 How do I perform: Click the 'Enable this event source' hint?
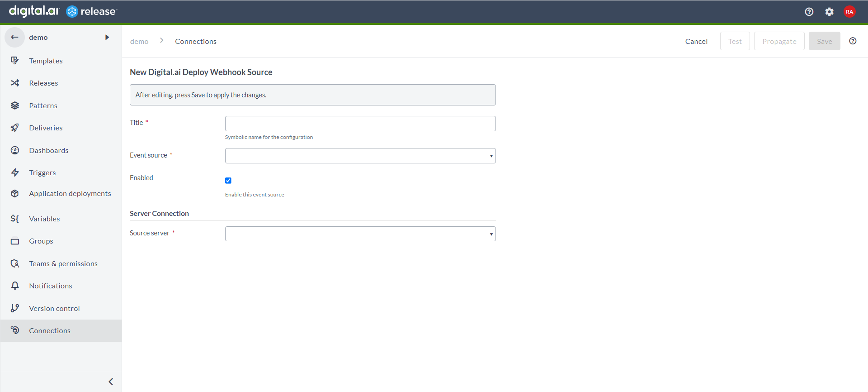click(x=255, y=195)
